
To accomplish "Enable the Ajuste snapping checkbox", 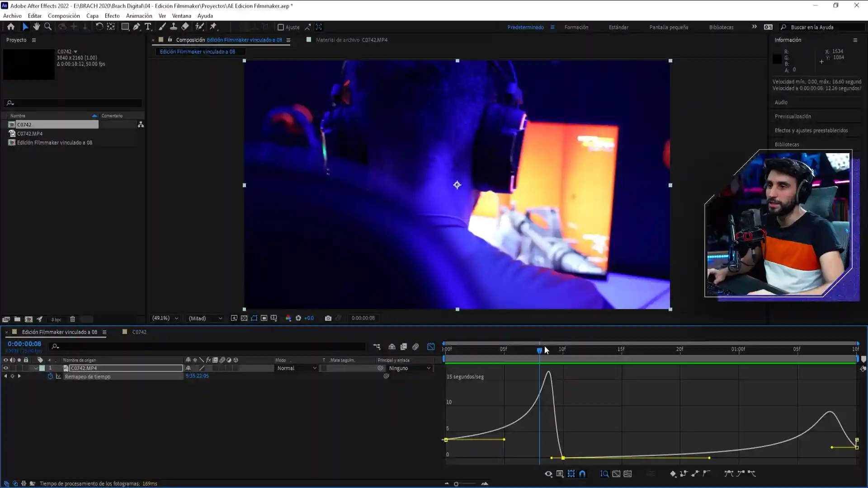I will click(280, 27).
